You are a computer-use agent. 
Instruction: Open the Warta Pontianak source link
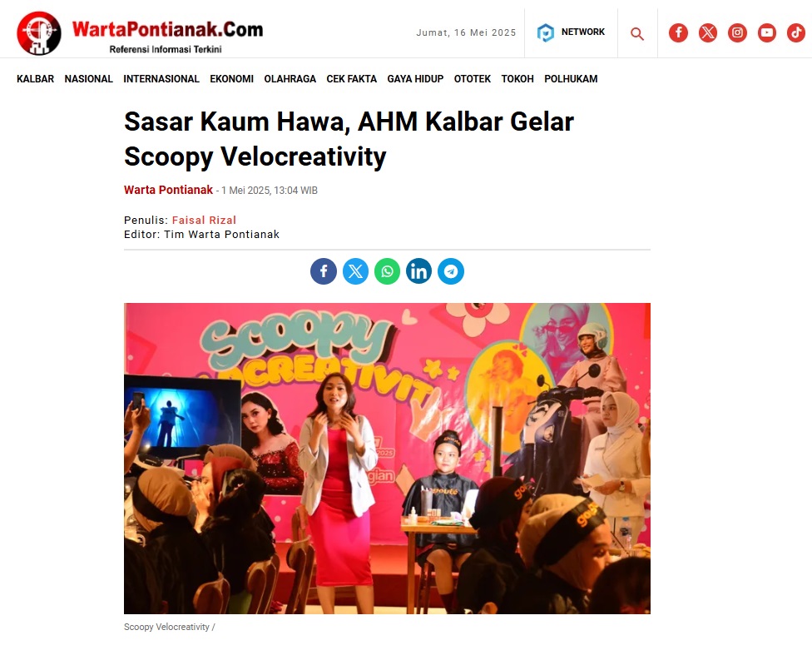coord(168,190)
